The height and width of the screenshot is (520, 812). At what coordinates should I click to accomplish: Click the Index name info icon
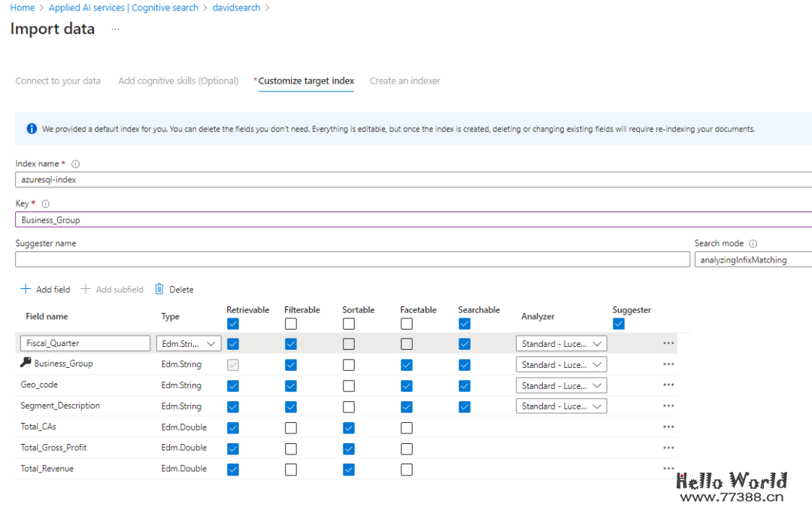click(x=75, y=164)
